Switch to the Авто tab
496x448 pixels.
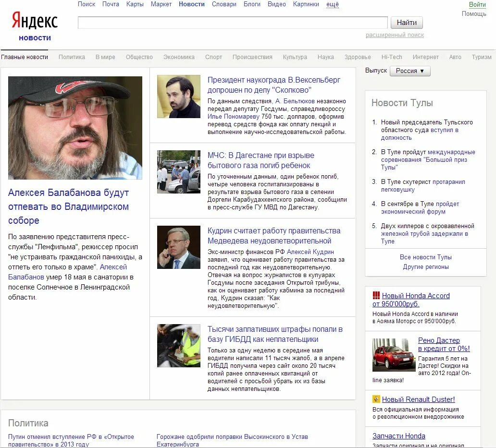coord(455,57)
